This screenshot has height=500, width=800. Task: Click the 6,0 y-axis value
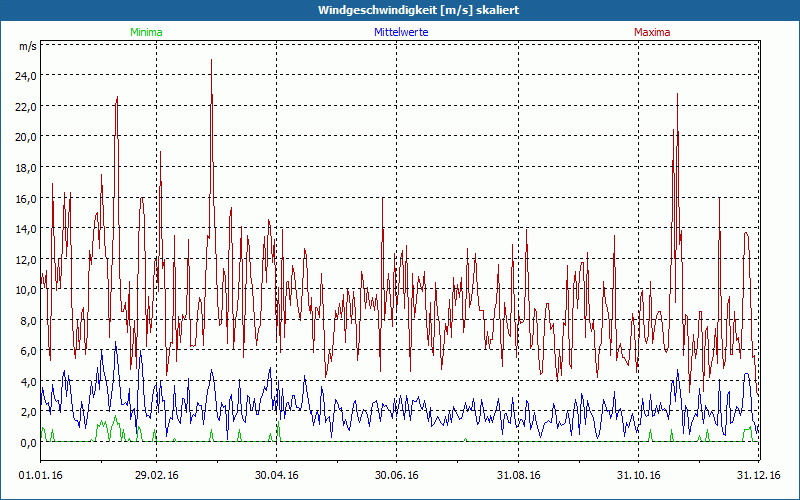point(28,351)
